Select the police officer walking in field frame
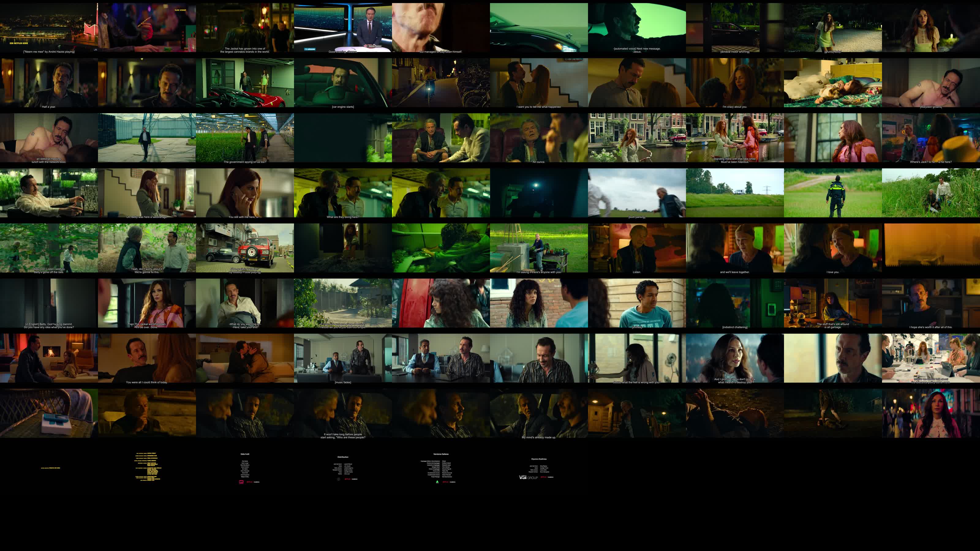This screenshot has width=980, height=551. pyautogui.click(x=833, y=193)
